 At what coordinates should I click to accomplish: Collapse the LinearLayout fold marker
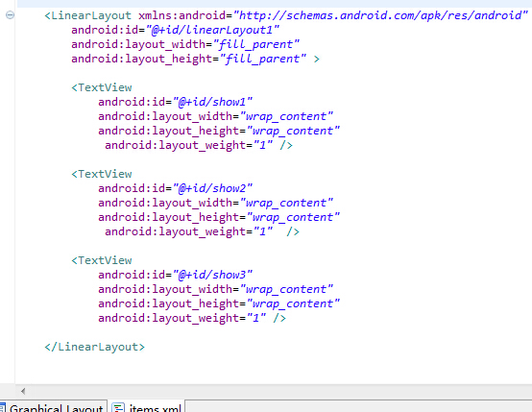coord(11,15)
